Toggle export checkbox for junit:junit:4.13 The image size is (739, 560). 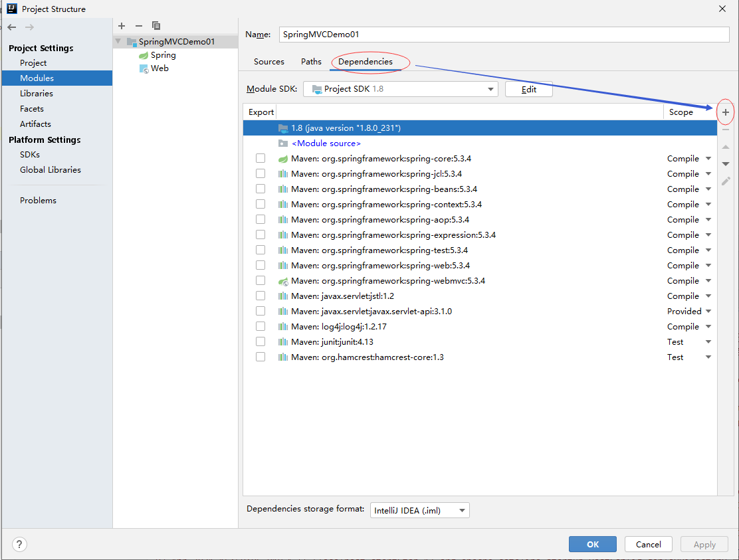261,342
